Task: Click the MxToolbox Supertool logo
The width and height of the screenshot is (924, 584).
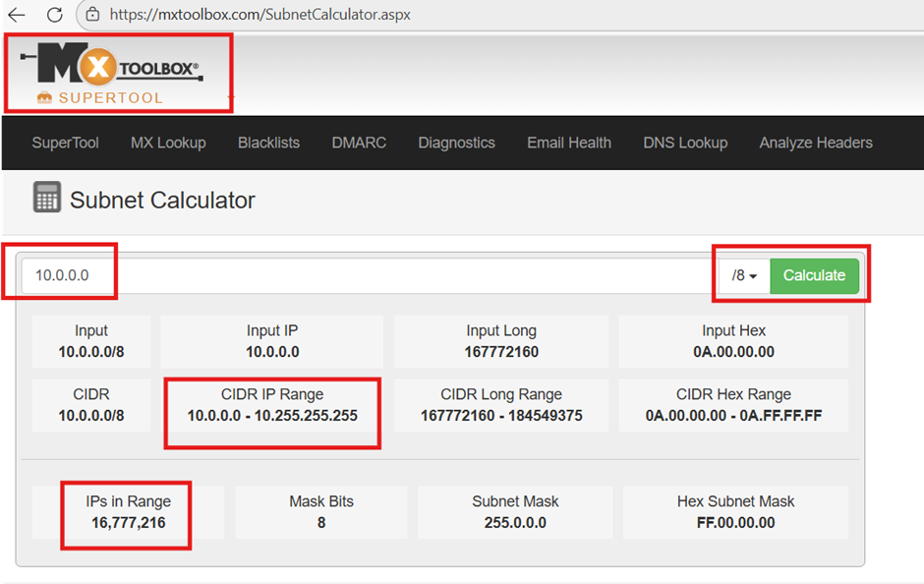Action: [x=118, y=74]
